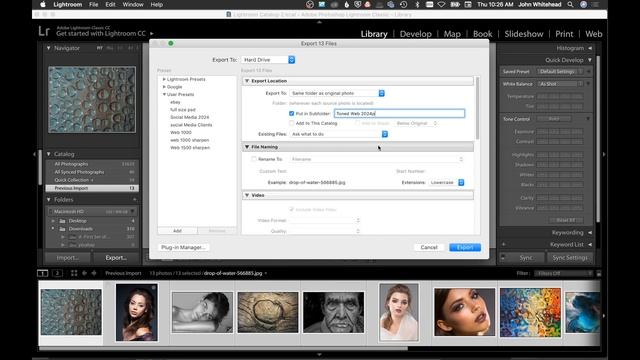This screenshot has height=360, width=640.
Task: Expand the Google presets group
Action: 164,87
